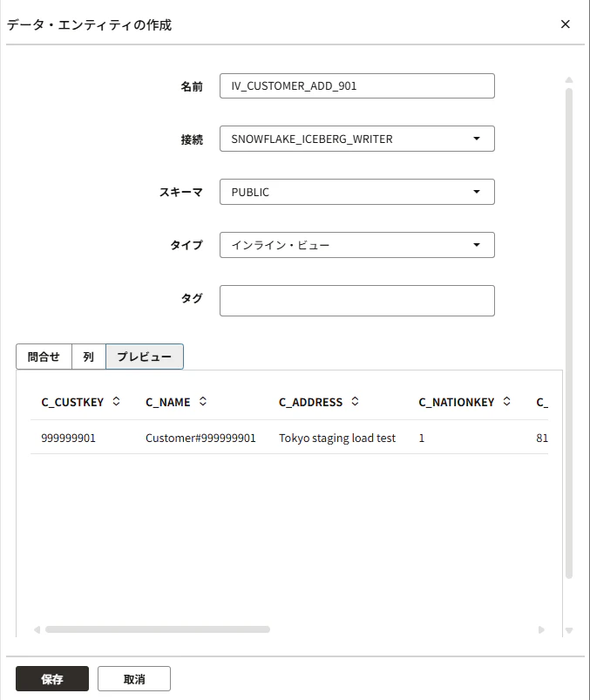Click the C_ADDRESS column header
This screenshot has height=700, width=590.
310,402
